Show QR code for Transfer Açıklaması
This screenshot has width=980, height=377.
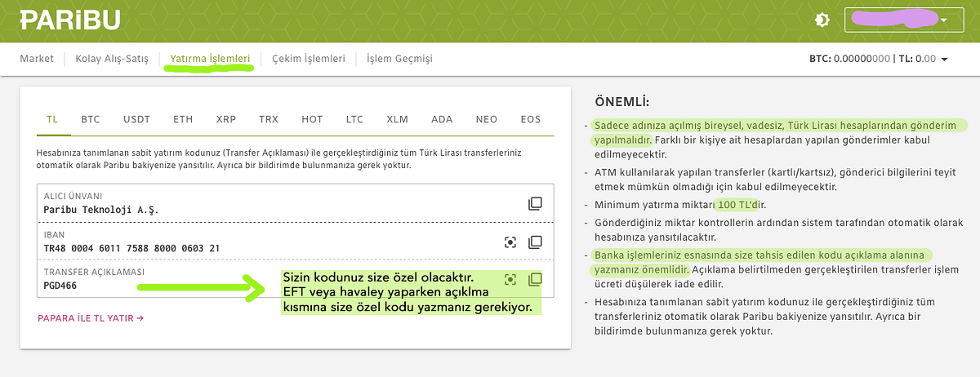tap(510, 280)
